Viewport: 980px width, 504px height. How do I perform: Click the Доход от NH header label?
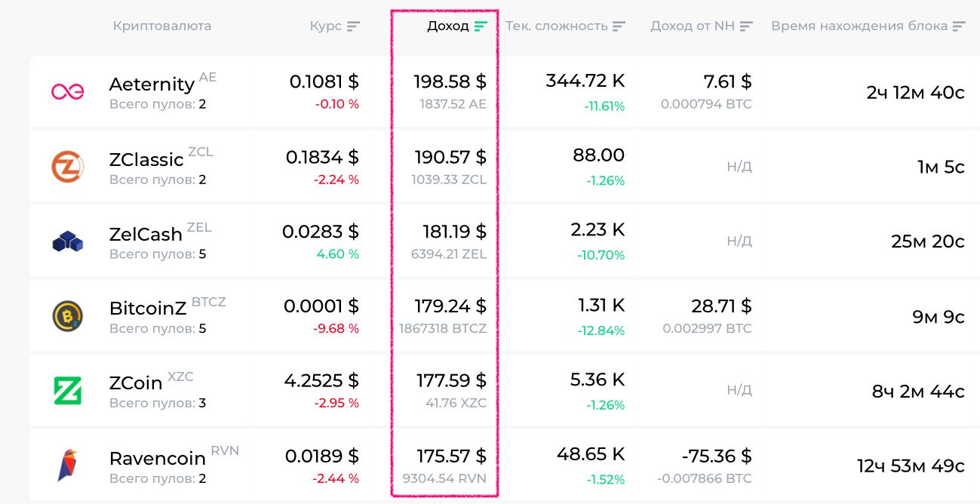coord(693,26)
